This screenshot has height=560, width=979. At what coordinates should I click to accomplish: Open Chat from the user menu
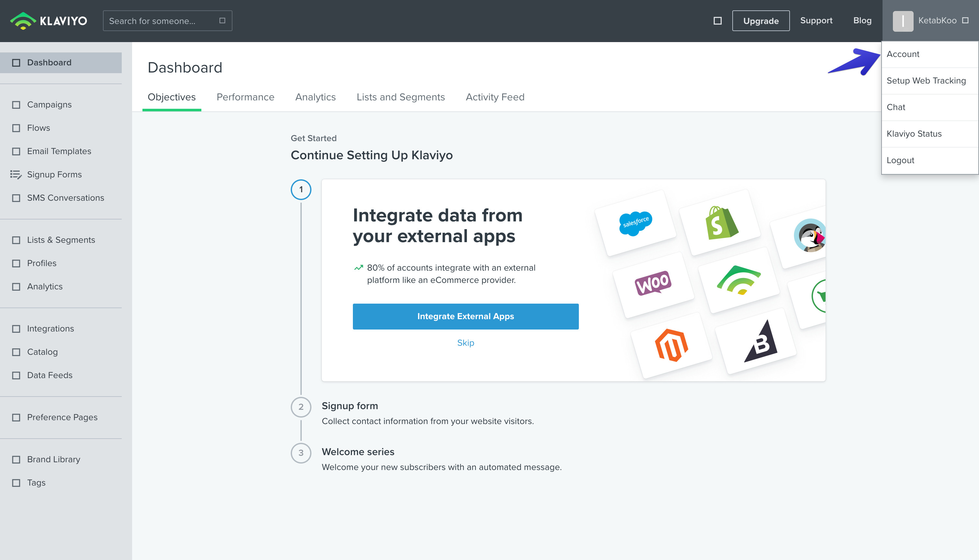(930, 107)
